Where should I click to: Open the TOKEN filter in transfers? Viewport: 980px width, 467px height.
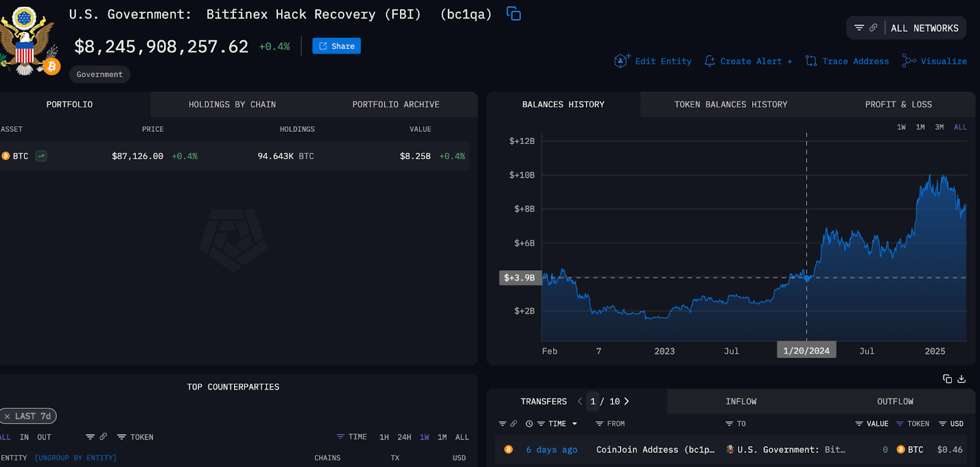click(x=913, y=423)
